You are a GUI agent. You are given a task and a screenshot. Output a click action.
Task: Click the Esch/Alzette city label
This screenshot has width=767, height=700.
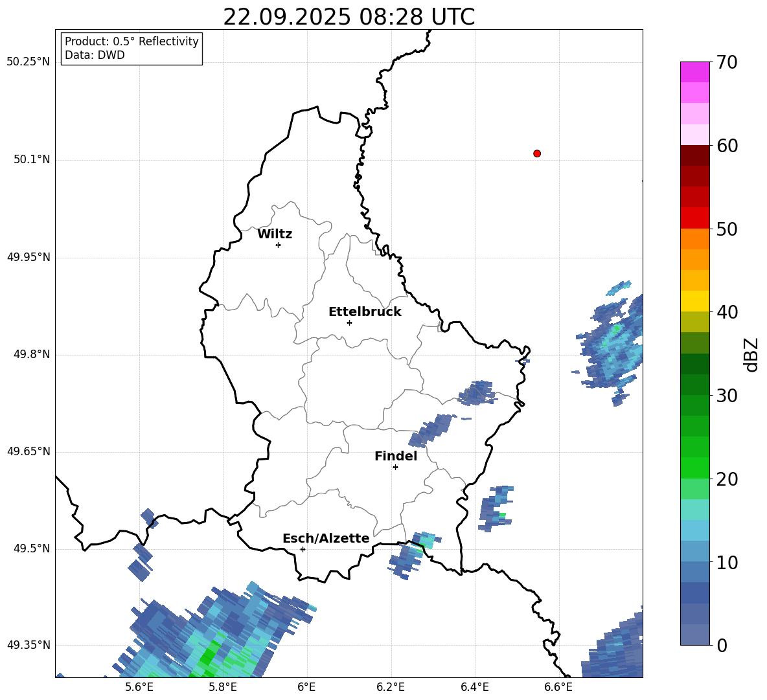click(326, 538)
